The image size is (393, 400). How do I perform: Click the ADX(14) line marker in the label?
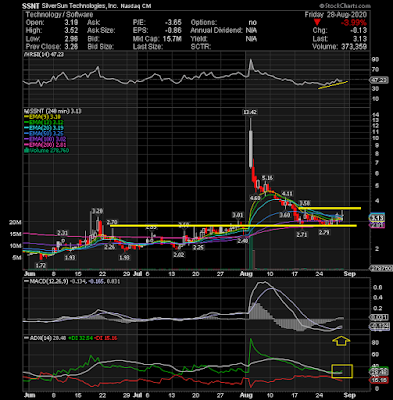[x=26, y=338]
